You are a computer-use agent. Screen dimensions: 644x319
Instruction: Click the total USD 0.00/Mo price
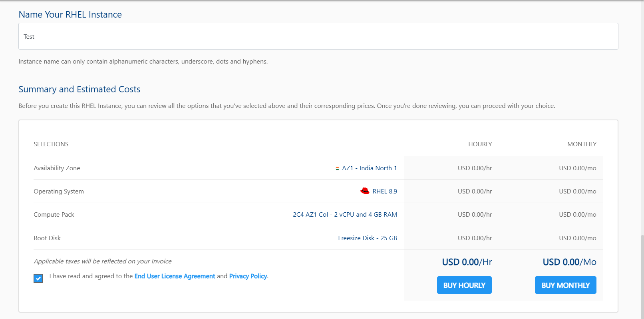point(569,262)
